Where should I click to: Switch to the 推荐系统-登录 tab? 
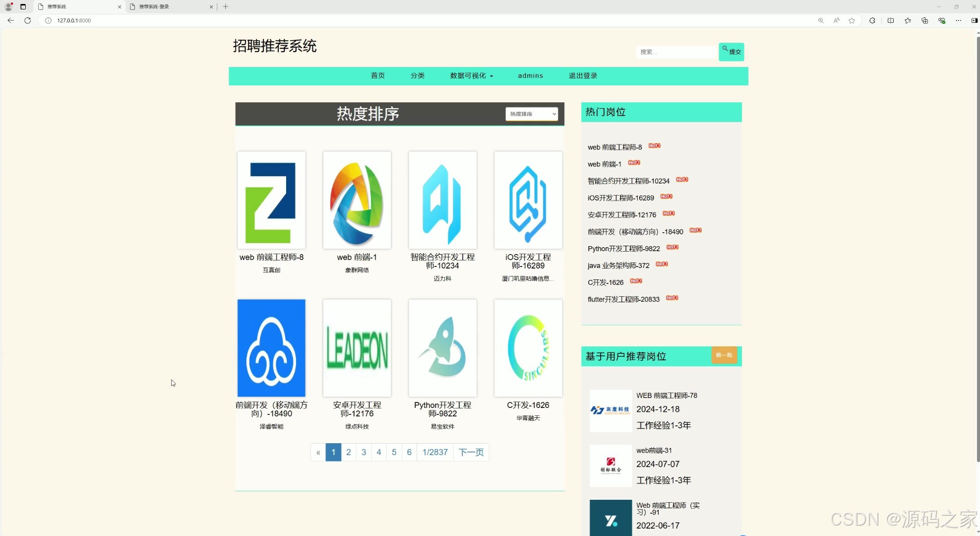(172, 6)
